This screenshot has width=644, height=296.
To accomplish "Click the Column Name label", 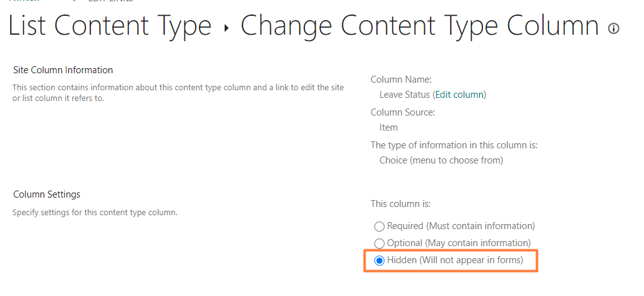I will [401, 80].
